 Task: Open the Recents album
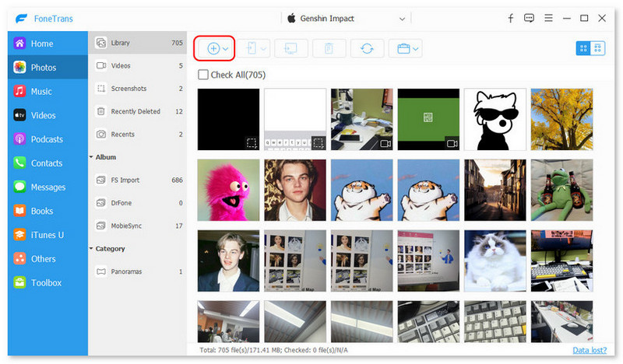[138, 135]
